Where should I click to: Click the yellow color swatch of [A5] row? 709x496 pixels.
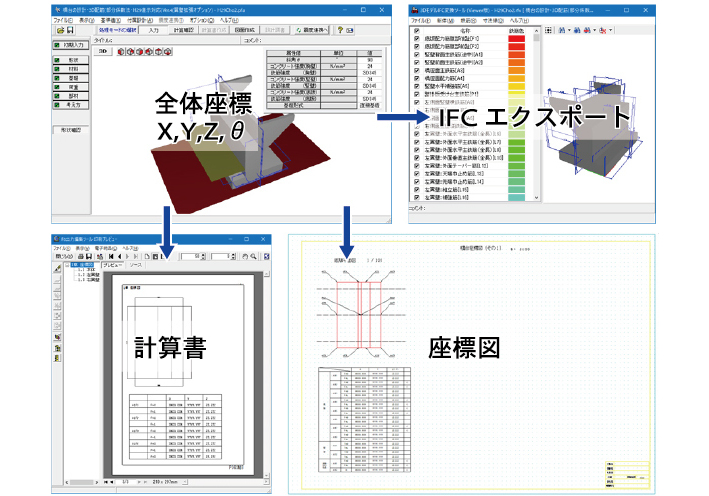point(516,86)
